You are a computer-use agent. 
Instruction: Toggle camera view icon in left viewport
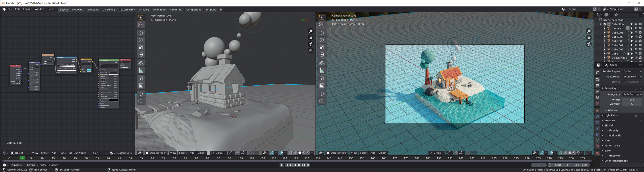[311, 44]
